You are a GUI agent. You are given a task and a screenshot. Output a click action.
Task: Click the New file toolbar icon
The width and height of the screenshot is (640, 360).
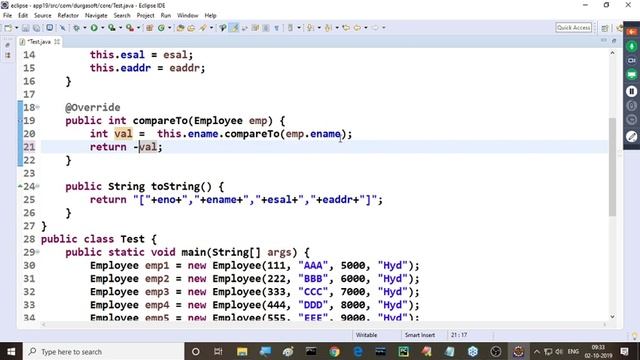point(8,28)
